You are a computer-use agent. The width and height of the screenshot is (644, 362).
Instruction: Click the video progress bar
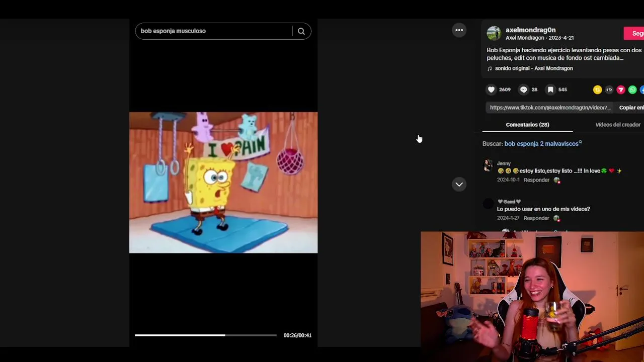(x=205, y=335)
